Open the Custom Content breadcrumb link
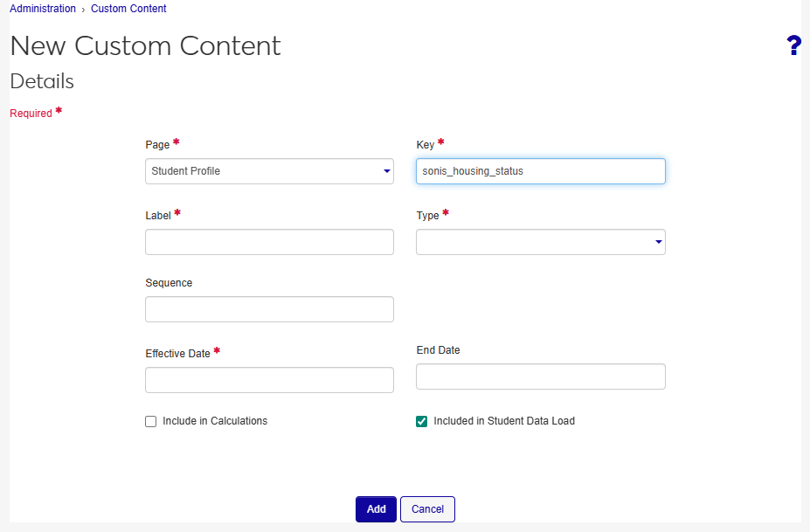This screenshot has height=532, width=810. click(128, 9)
